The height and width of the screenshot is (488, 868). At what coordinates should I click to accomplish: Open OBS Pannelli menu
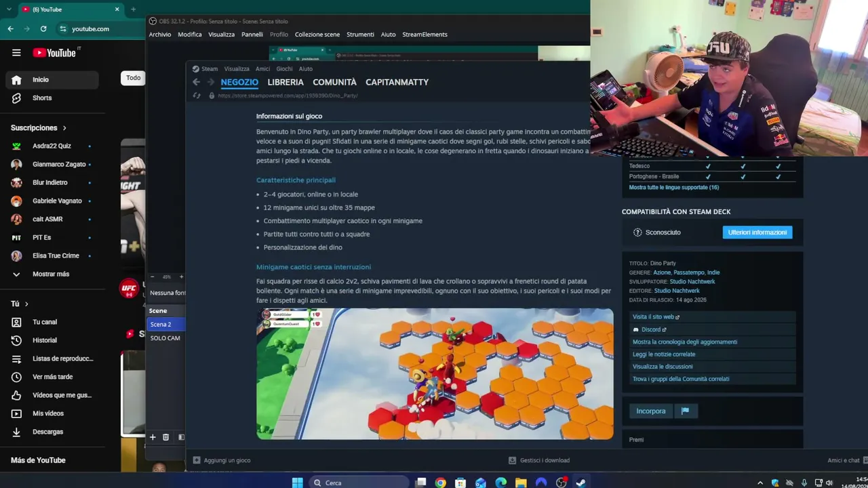252,35
